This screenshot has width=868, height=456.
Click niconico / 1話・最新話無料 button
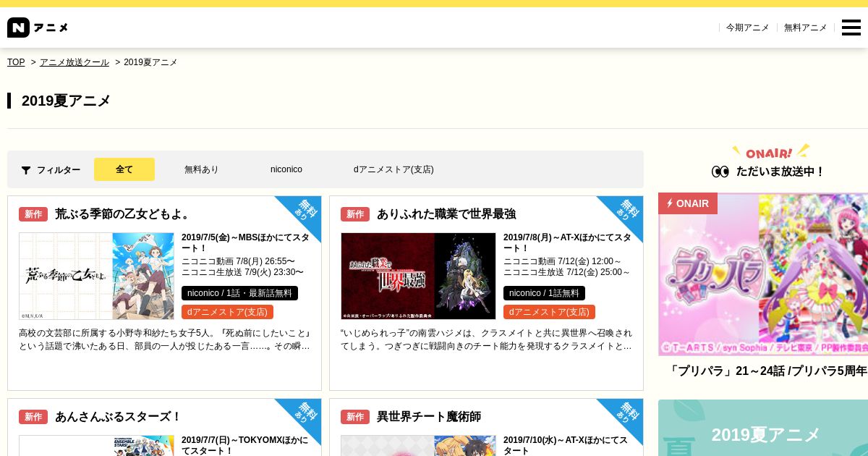(x=239, y=293)
